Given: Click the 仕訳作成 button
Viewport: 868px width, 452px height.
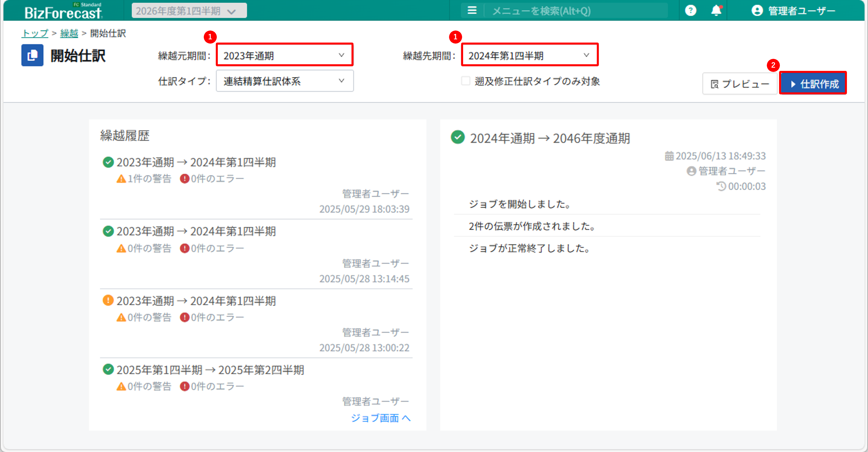Looking at the screenshot, I should point(813,84).
